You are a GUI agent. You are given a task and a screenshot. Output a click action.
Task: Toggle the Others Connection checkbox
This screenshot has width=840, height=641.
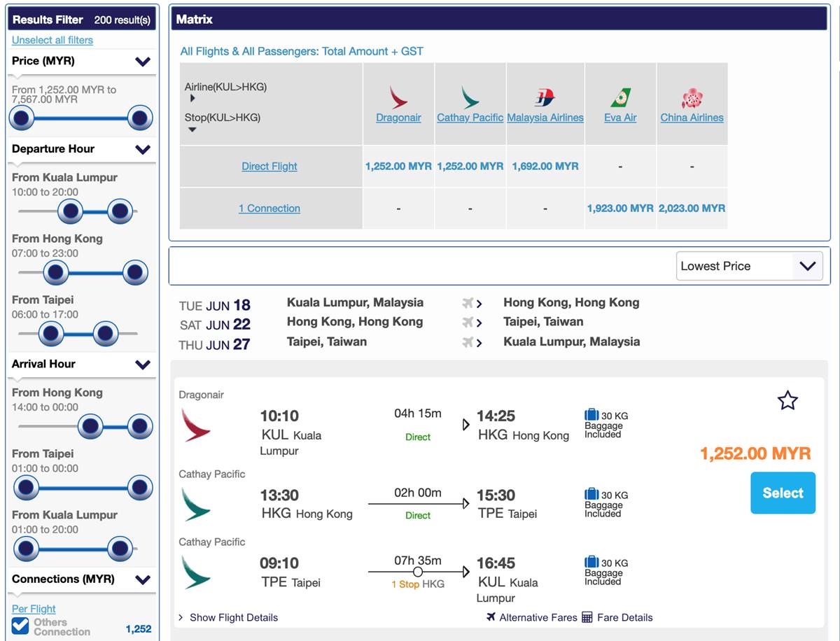click(20, 626)
